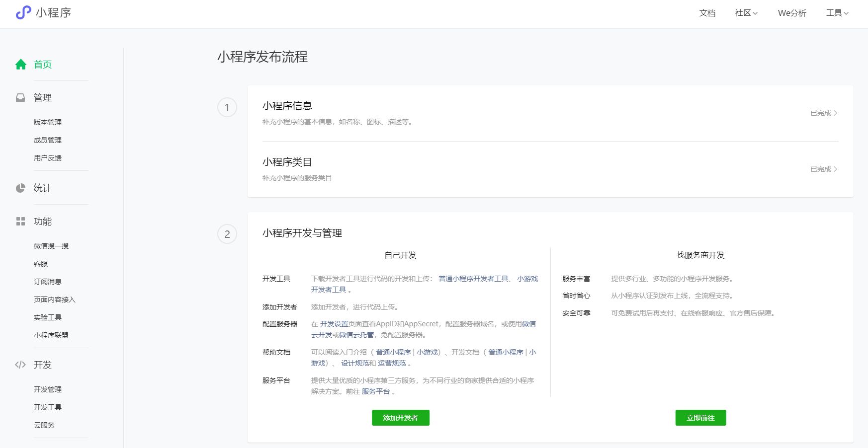Click the green 立即前往 button
Screen dimensions: 868x448
[x=700, y=418]
